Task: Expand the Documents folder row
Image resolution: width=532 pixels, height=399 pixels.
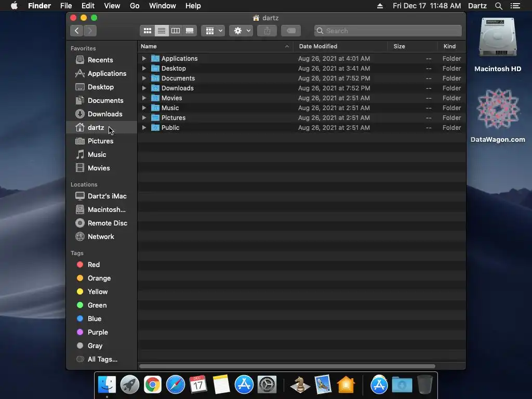Action: 144,78
